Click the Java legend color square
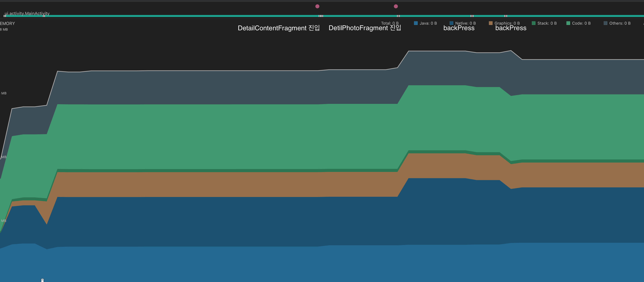This screenshot has width=644, height=282. coord(416,23)
